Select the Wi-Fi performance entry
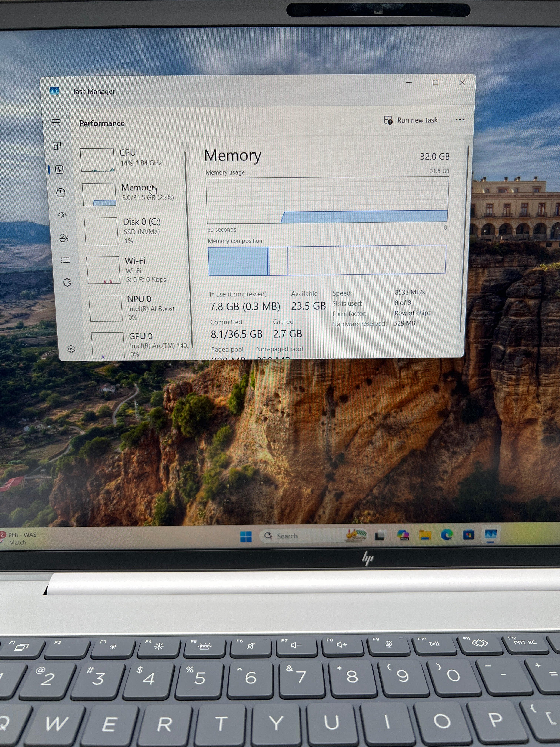Viewport: 560px width, 747px height. coord(136,270)
